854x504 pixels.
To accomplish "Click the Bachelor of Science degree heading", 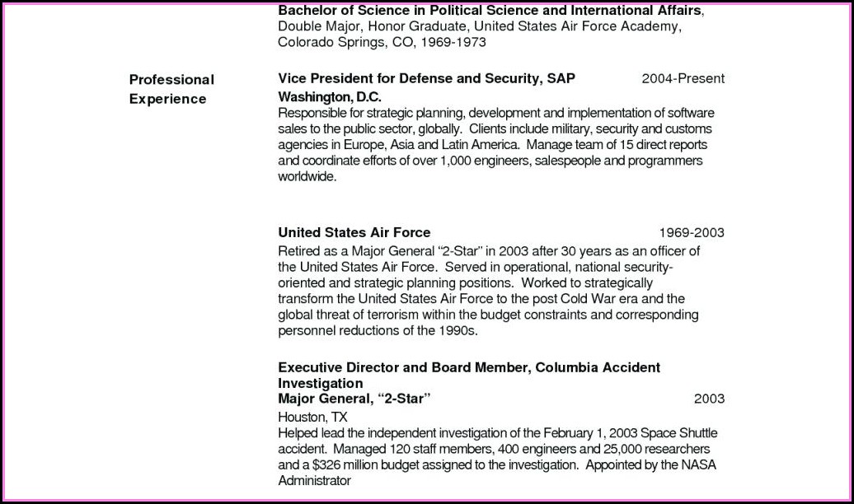I will 490,11.
